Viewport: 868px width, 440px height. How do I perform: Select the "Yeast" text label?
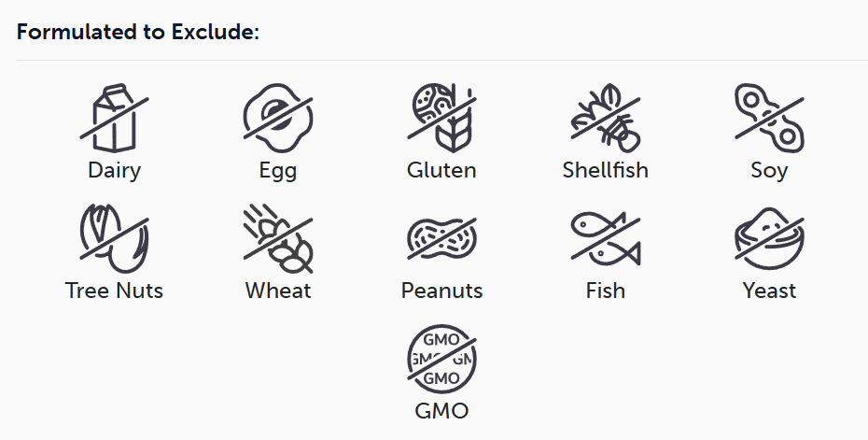tap(769, 291)
